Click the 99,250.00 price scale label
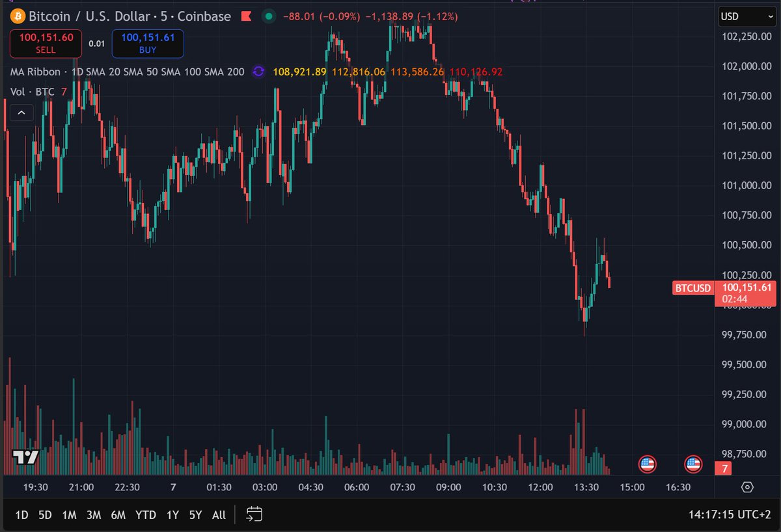 pyautogui.click(x=745, y=394)
